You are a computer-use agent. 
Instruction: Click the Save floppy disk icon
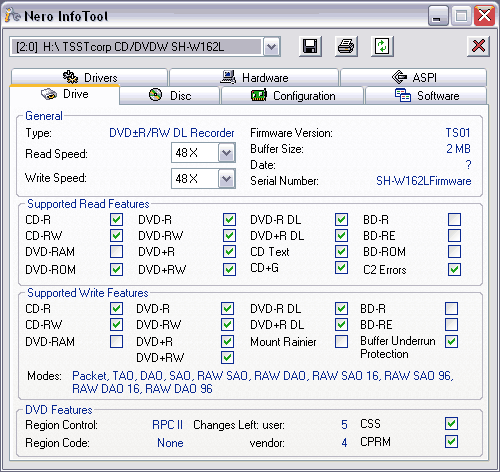coord(310,46)
